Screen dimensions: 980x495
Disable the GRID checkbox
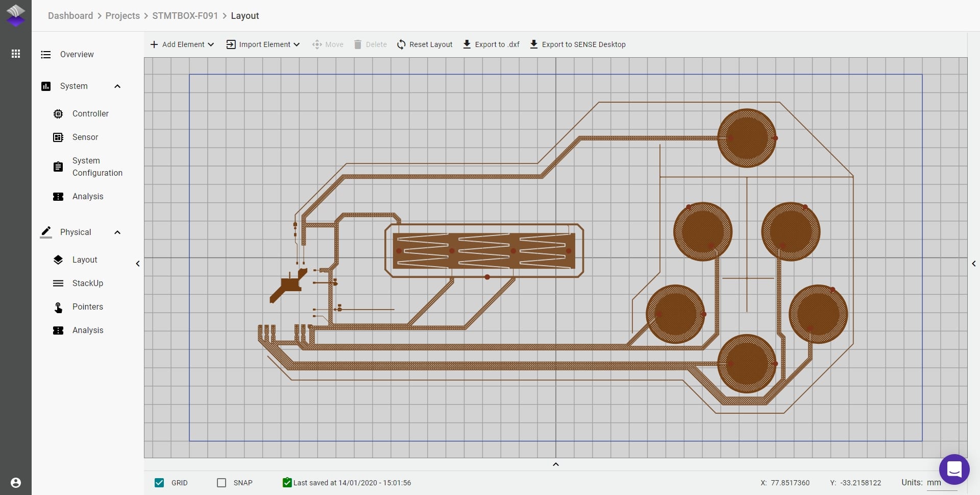(x=159, y=483)
